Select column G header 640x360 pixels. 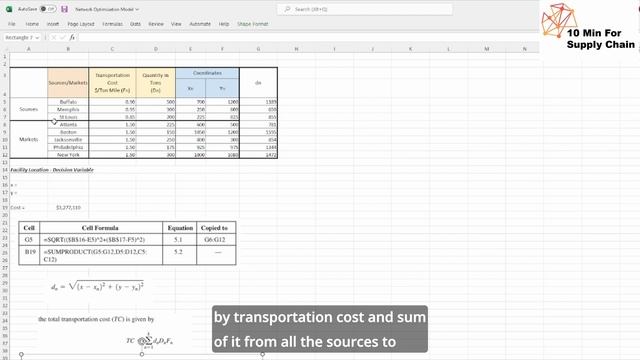(x=258, y=49)
